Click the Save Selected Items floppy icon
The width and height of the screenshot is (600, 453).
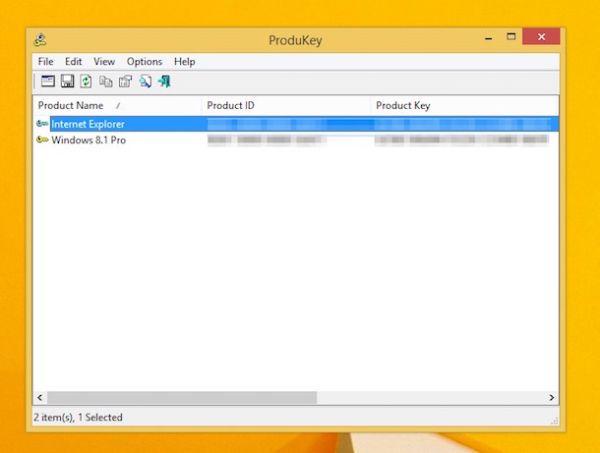[x=67, y=81]
